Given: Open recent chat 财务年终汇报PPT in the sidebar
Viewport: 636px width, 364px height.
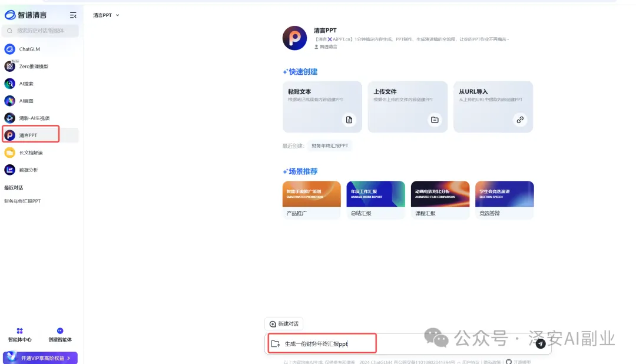Looking at the screenshot, I should coord(23,201).
